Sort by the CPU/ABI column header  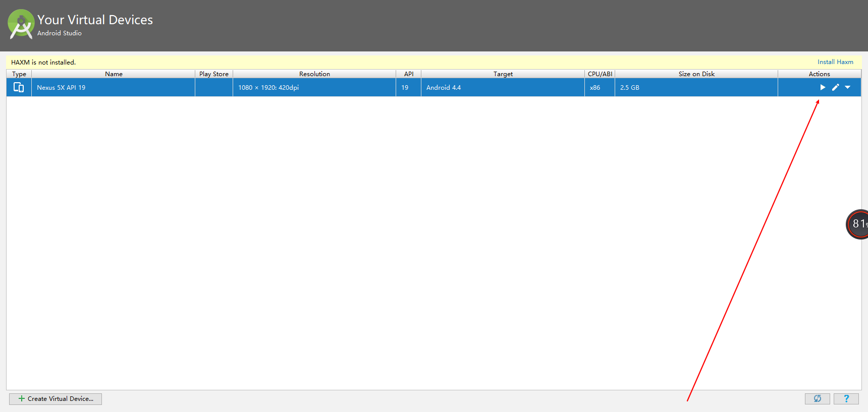[600, 74]
